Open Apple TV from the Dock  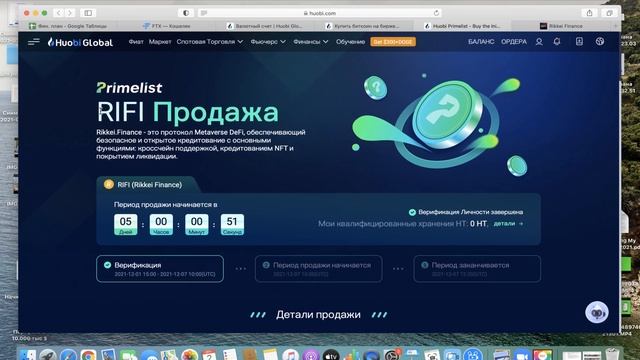[331, 354]
